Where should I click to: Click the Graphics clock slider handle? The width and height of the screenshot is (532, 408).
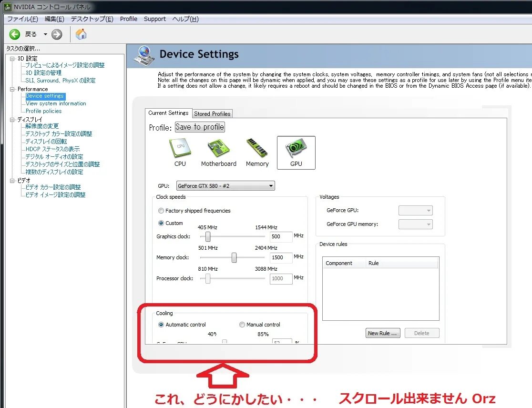tap(208, 236)
